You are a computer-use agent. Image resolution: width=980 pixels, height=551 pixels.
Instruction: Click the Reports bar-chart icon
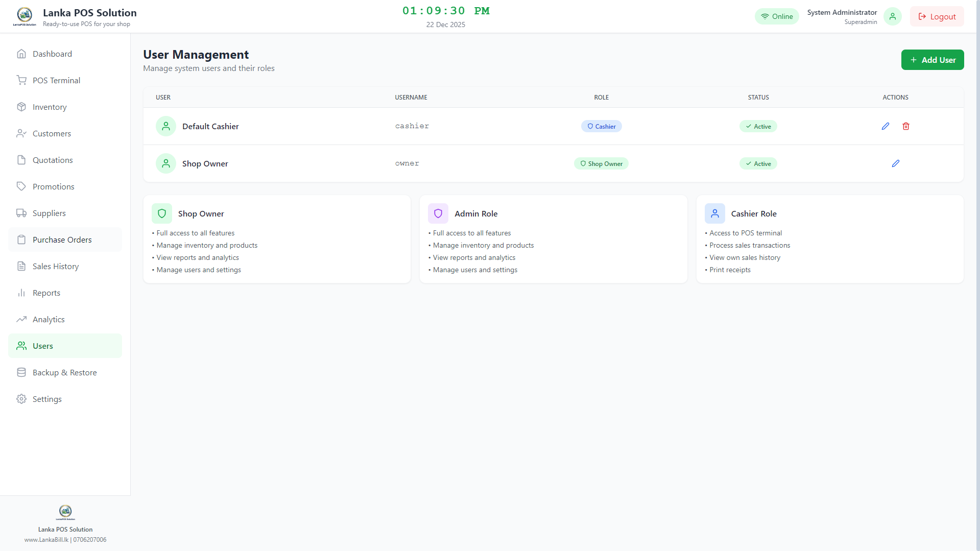pyautogui.click(x=21, y=293)
